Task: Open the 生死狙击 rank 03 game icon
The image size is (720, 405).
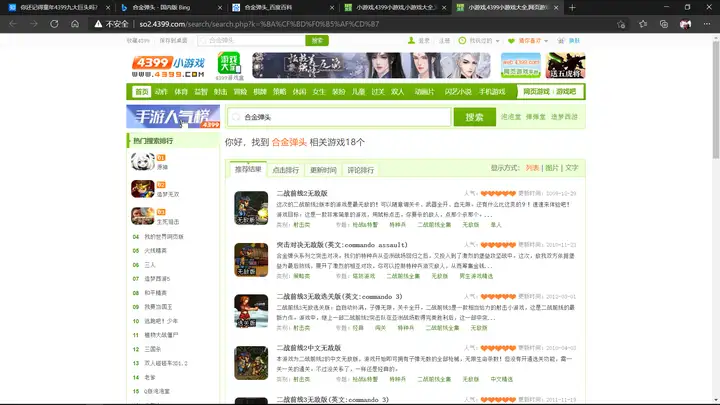Action: [x=142, y=216]
